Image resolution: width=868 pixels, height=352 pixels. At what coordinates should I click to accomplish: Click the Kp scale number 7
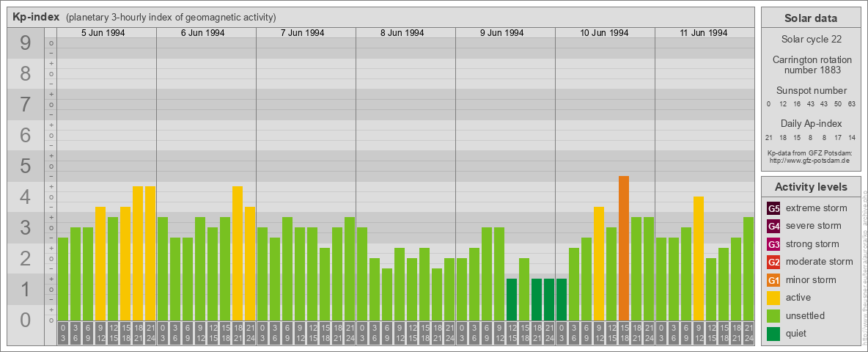[25, 105]
